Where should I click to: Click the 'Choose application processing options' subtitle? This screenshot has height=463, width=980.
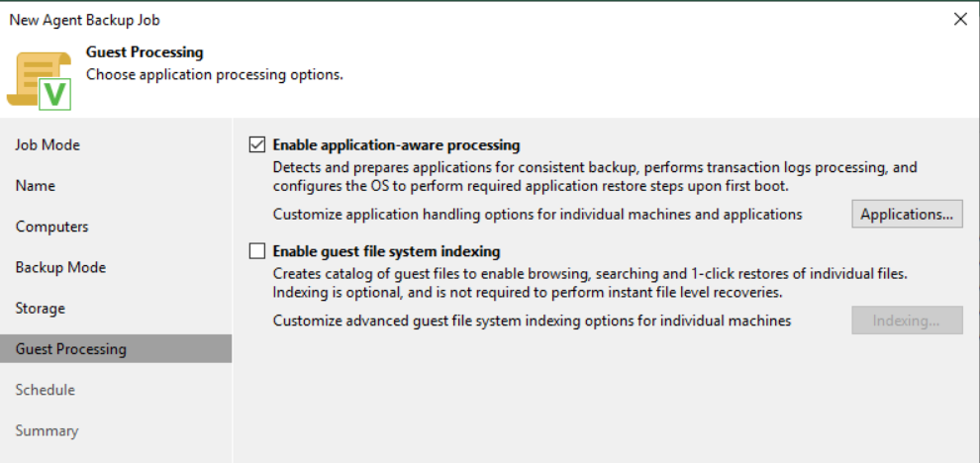coord(215,74)
